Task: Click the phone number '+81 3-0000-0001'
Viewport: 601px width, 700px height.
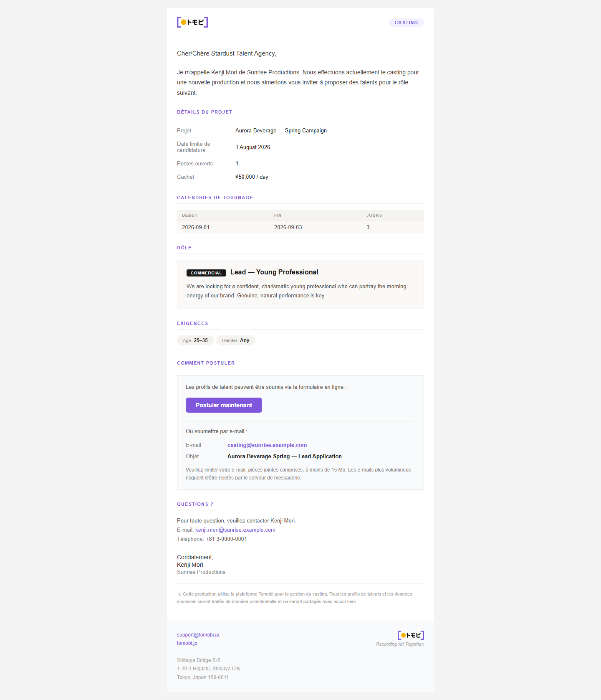Action: [x=226, y=539]
